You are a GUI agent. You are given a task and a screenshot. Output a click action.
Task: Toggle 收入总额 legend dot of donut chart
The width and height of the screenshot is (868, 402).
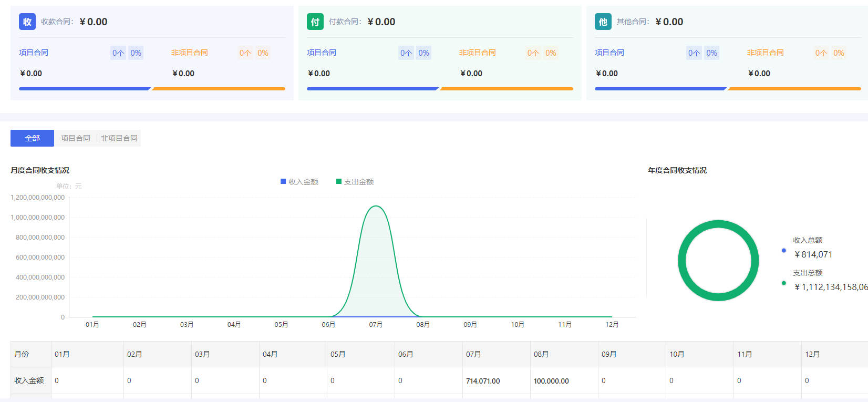[784, 251]
